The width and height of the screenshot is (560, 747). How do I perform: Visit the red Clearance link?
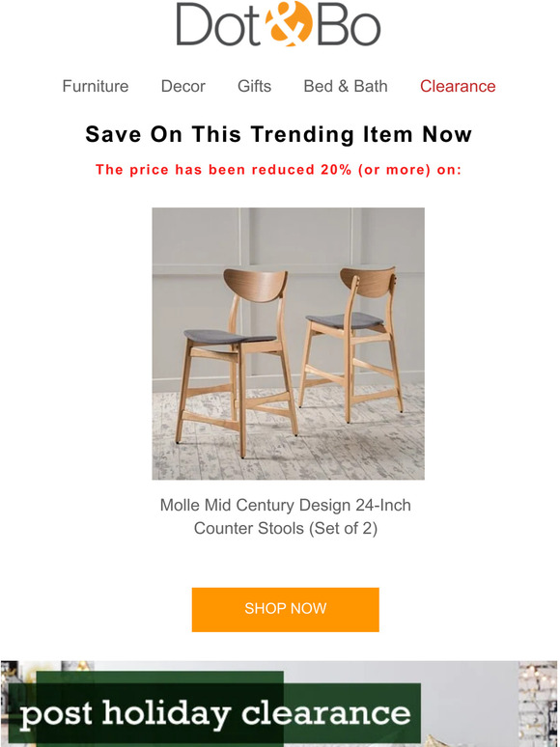[458, 86]
